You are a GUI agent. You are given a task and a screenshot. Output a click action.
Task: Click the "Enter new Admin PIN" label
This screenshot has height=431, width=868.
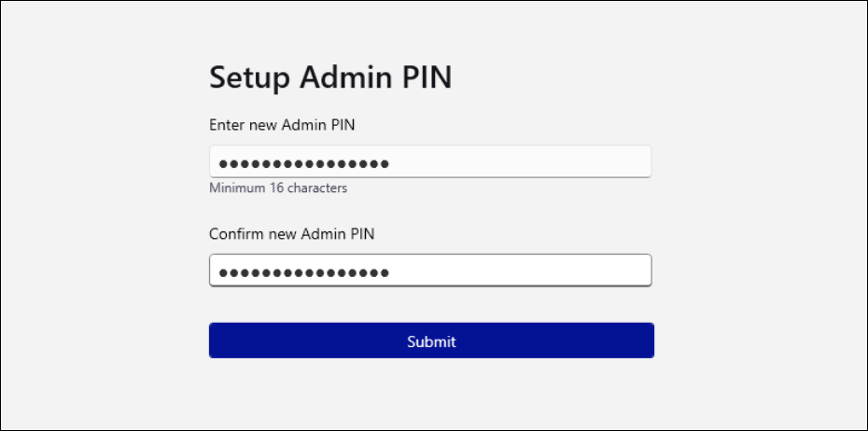tap(282, 124)
